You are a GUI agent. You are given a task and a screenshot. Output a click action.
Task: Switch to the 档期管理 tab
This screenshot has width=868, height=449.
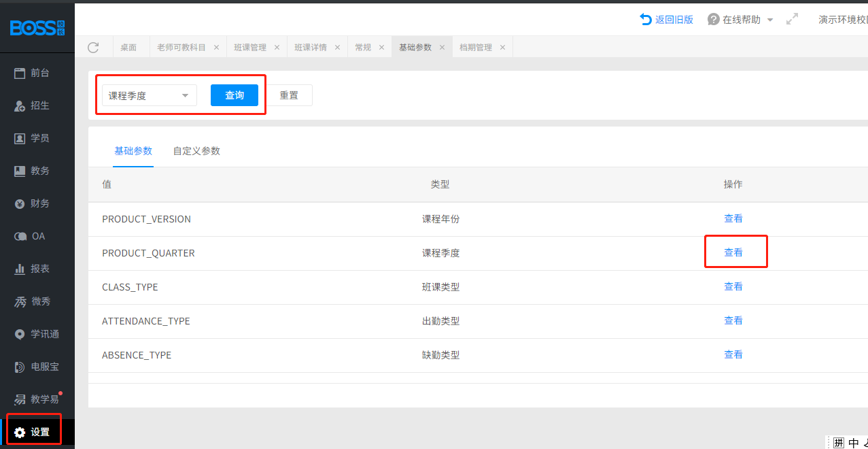pos(475,48)
